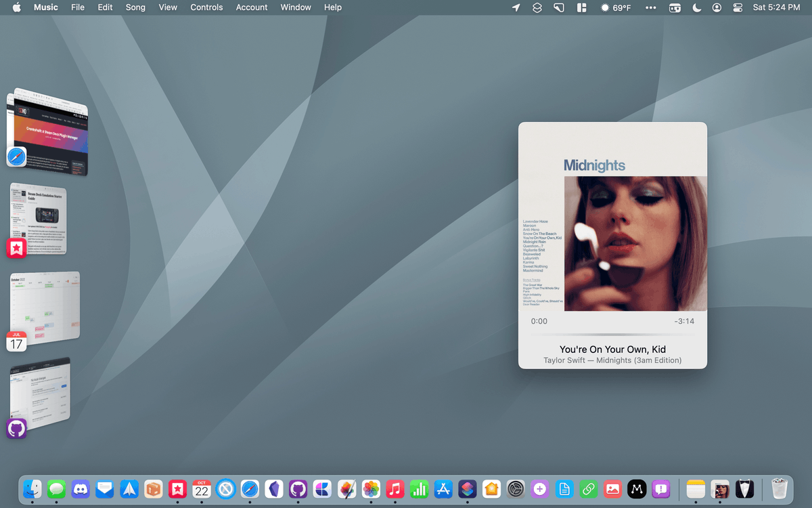
Task: Open the File menu
Action: pos(78,7)
